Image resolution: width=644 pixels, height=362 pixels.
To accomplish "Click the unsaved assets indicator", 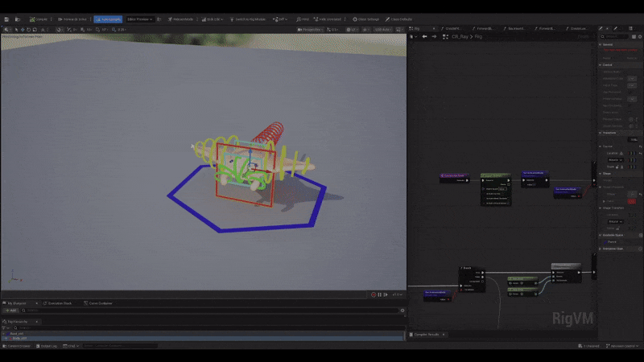I will (588, 346).
